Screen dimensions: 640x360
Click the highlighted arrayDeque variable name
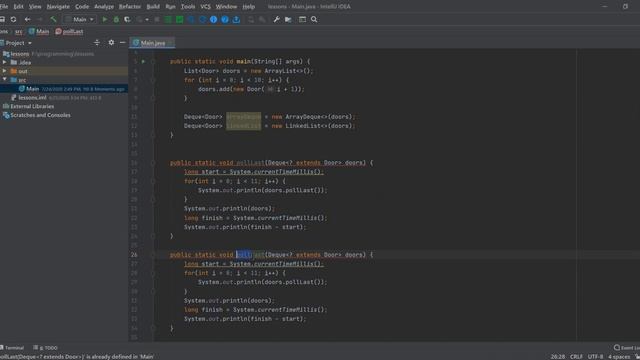coord(244,117)
